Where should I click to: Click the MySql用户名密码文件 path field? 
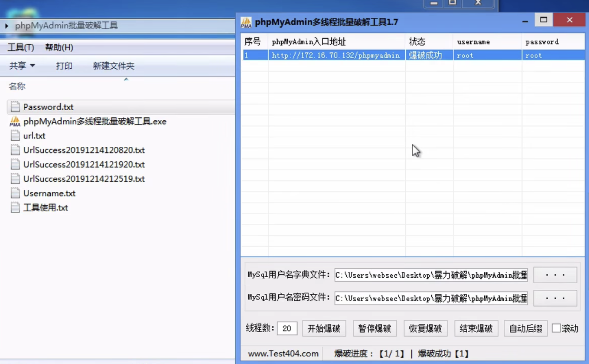(x=431, y=298)
